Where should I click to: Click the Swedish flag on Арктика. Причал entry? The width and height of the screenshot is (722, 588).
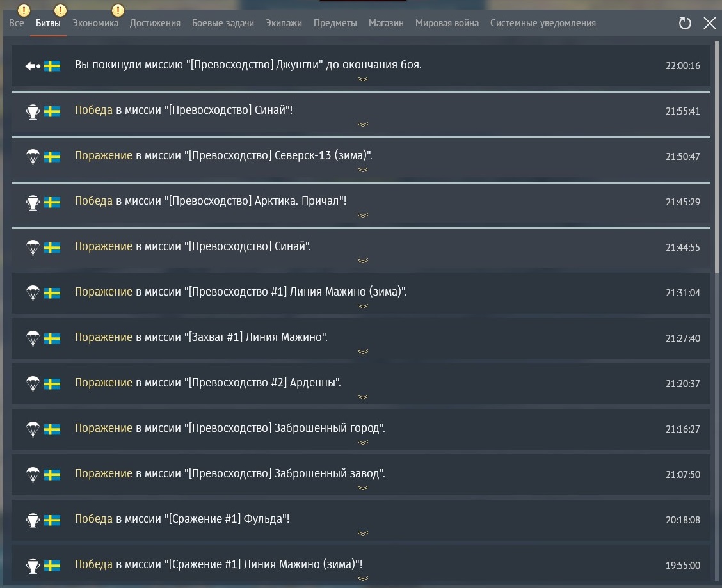(x=52, y=202)
